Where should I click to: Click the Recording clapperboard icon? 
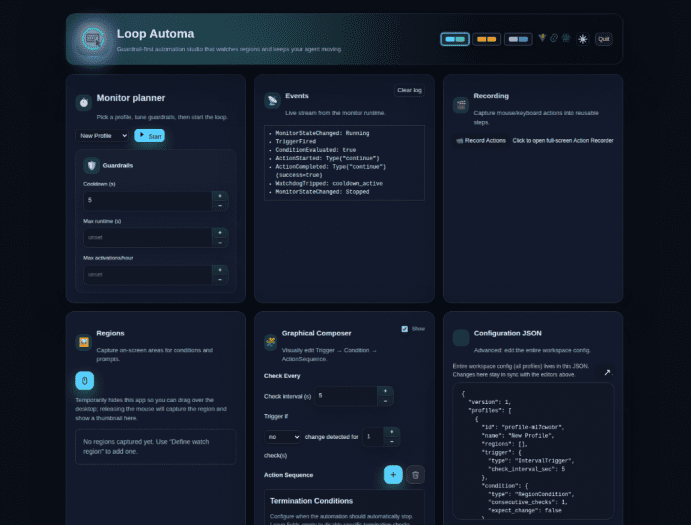pos(461,105)
